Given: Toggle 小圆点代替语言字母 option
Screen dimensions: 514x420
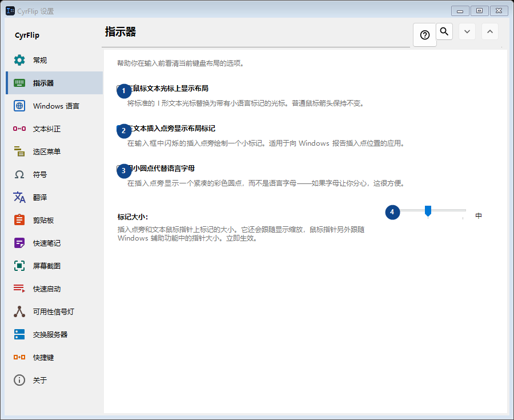Looking at the screenshot, I should 156,169.
